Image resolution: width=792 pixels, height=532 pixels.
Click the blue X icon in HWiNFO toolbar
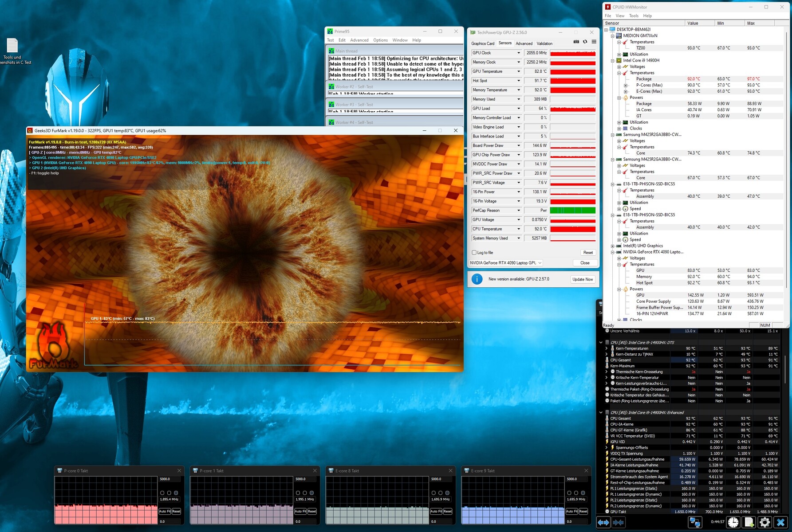click(780, 523)
